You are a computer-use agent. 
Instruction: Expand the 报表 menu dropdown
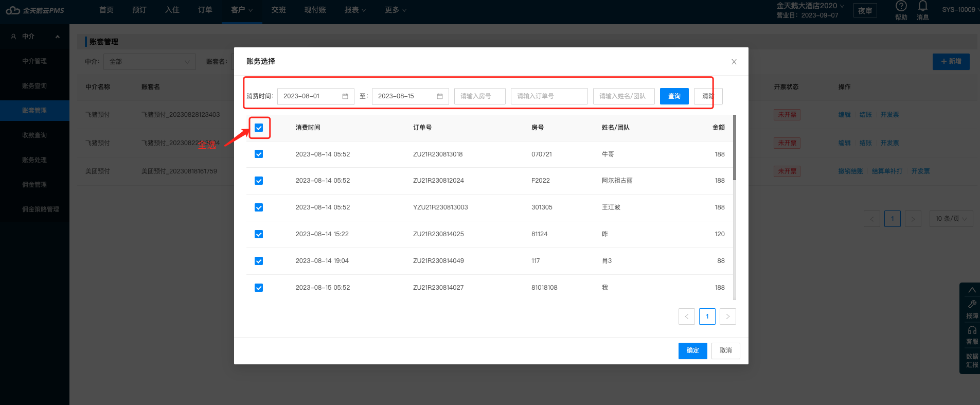click(355, 10)
